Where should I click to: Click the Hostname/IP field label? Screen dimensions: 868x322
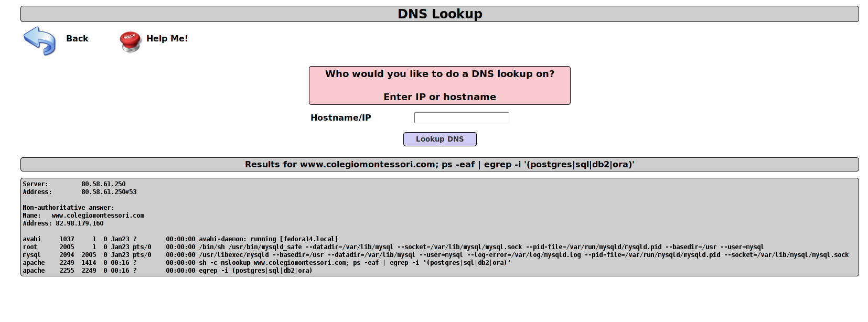tap(340, 118)
